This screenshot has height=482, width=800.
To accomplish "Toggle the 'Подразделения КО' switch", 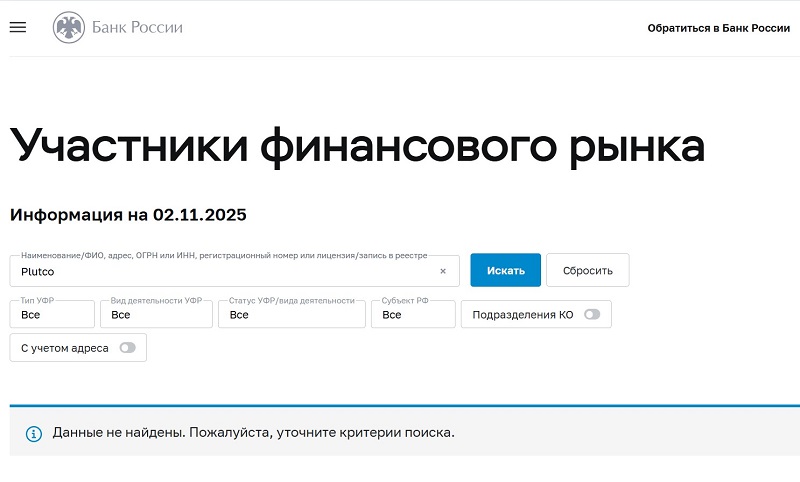I will (592, 315).
